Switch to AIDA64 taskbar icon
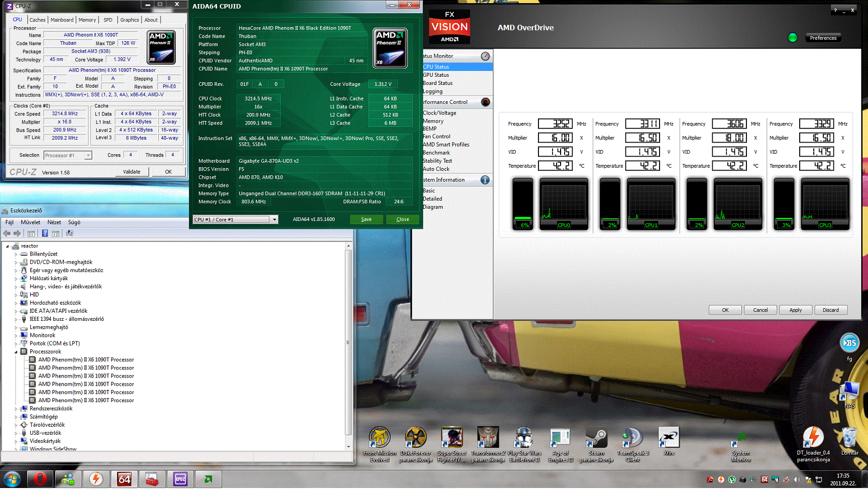868x498 pixels. [x=124, y=479]
